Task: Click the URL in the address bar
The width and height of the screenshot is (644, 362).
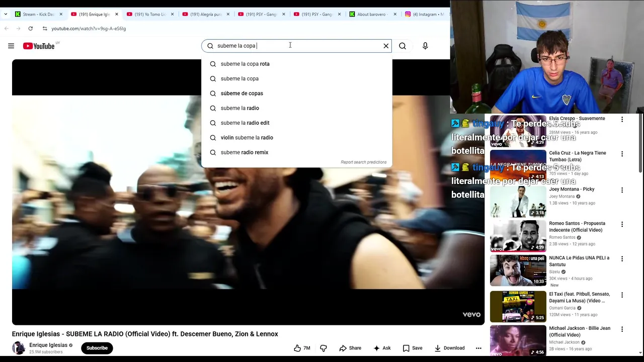Action: 89,29
